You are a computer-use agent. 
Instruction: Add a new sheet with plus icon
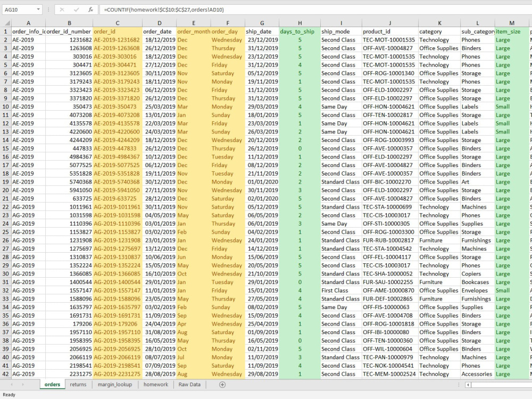tap(222, 385)
